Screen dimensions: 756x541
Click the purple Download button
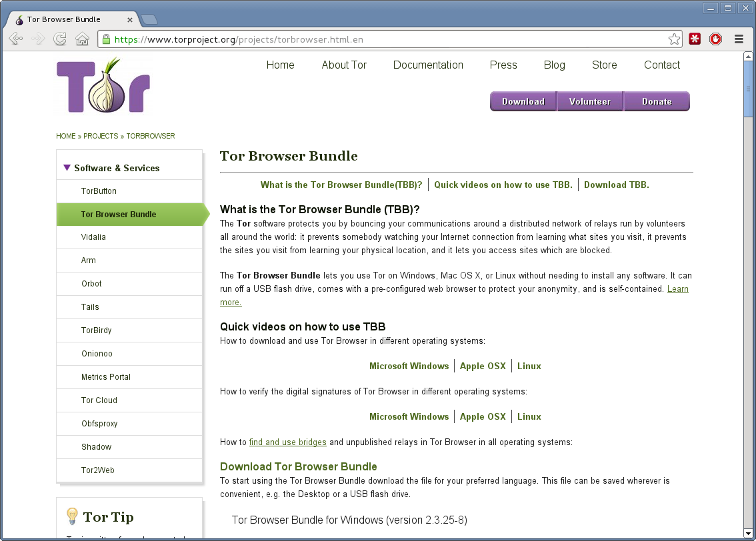coord(523,101)
